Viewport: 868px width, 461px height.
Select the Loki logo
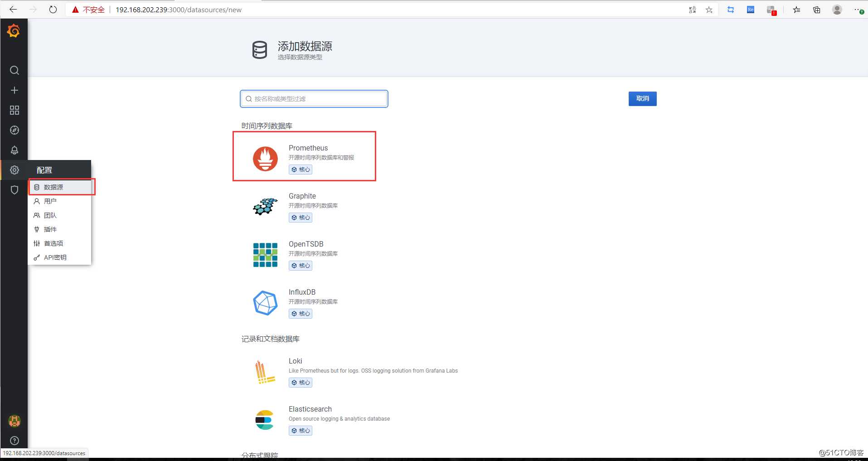tap(265, 372)
